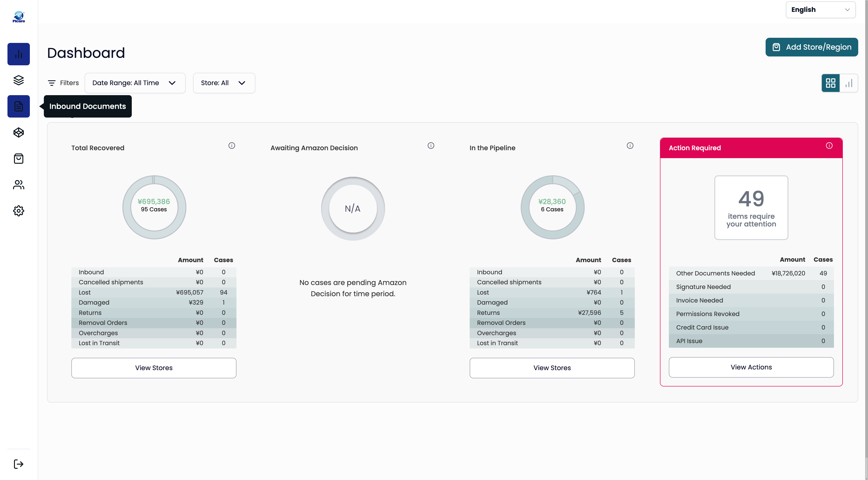Click the Damaged ¥329 row in Total Recovered
The width and height of the screenshot is (868, 480).
point(154,303)
